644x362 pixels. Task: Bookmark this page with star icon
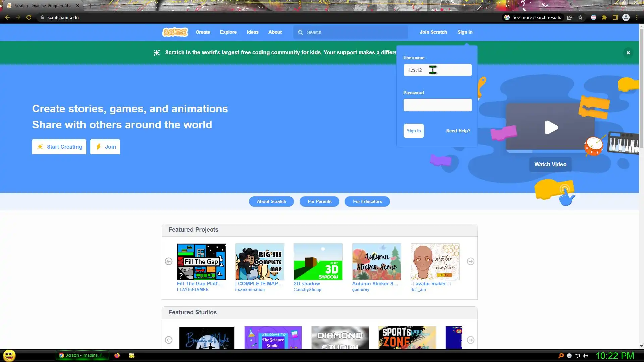[580, 17]
